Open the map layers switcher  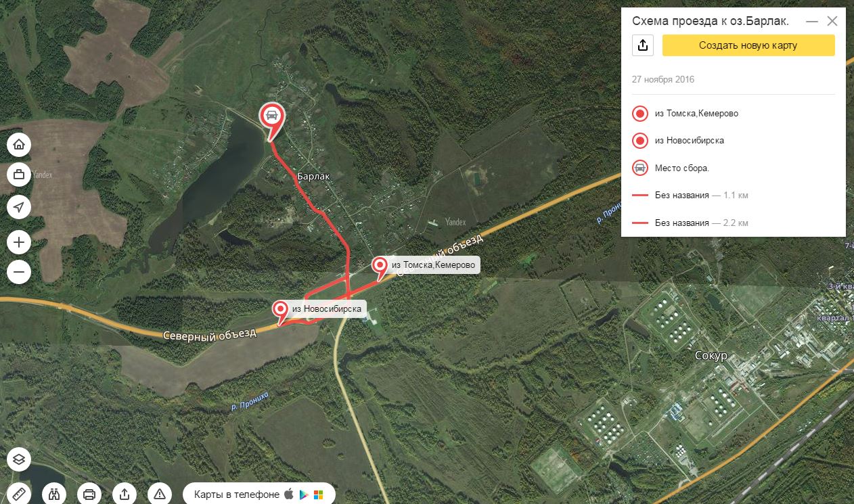coord(19,460)
